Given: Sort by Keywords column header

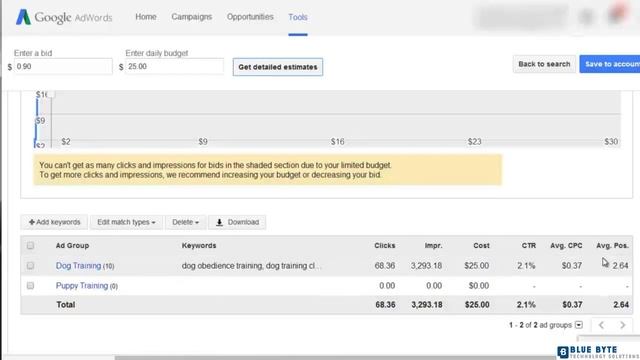Looking at the screenshot, I should (x=199, y=245).
